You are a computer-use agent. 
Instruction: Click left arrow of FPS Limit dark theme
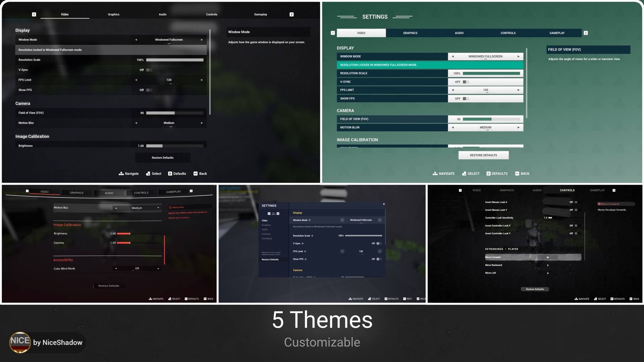[136, 80]
